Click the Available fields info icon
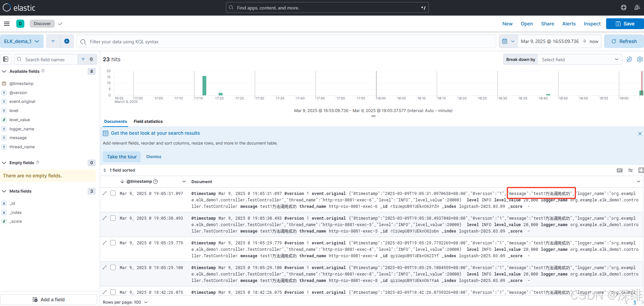The height and width of the screenshot is (306, 644). click(x=43, y=71)
